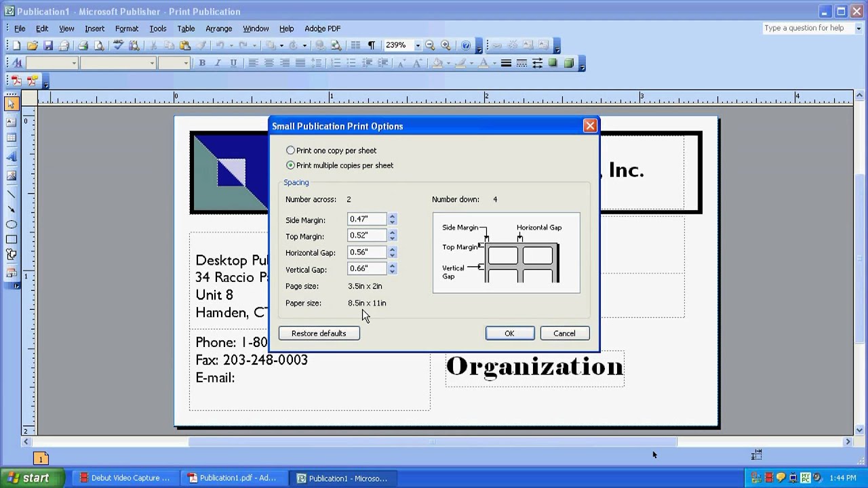Select the AutoShapes tool
The image size is (868, 488).
pyautogui.click(x=11, y=254)
